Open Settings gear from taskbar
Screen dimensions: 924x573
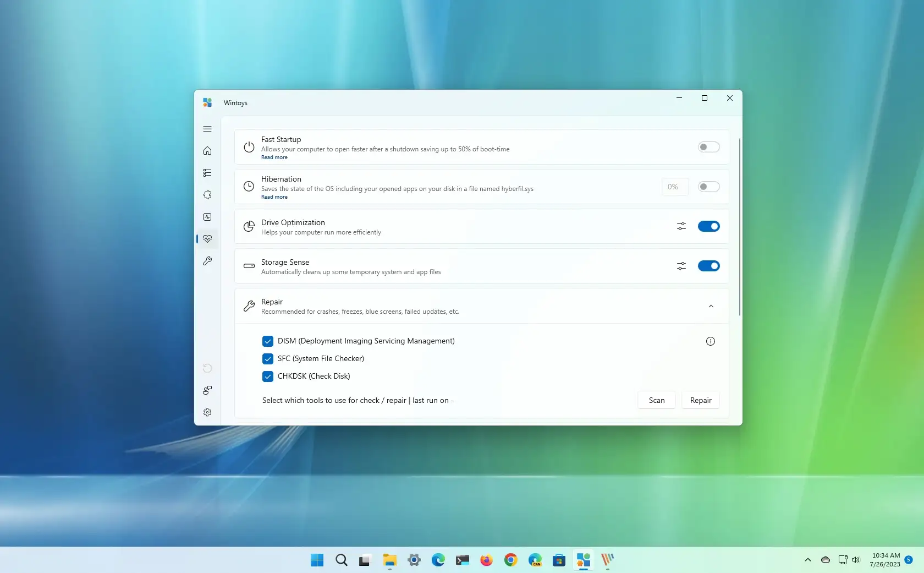[x=414, y=560]
